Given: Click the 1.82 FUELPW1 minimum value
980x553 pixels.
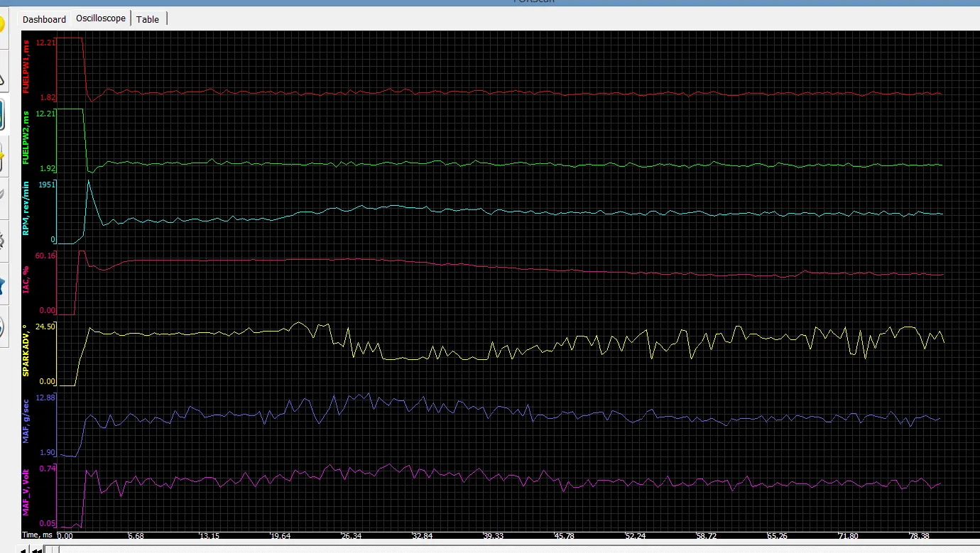Looking at the screenshot, I should 48,97.
